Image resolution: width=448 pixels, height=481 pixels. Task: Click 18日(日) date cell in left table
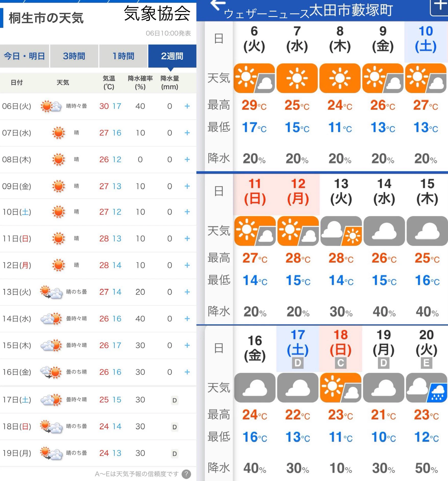[x=17, y=427]
